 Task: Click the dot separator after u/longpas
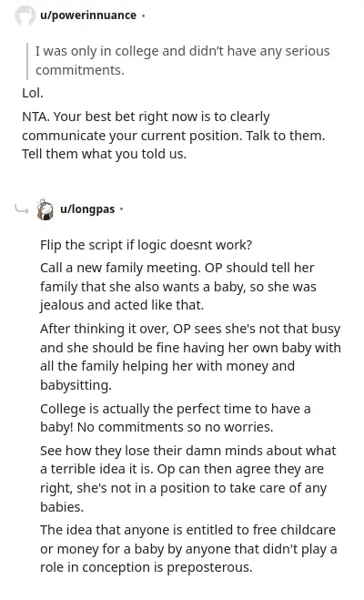coord(122,209)
